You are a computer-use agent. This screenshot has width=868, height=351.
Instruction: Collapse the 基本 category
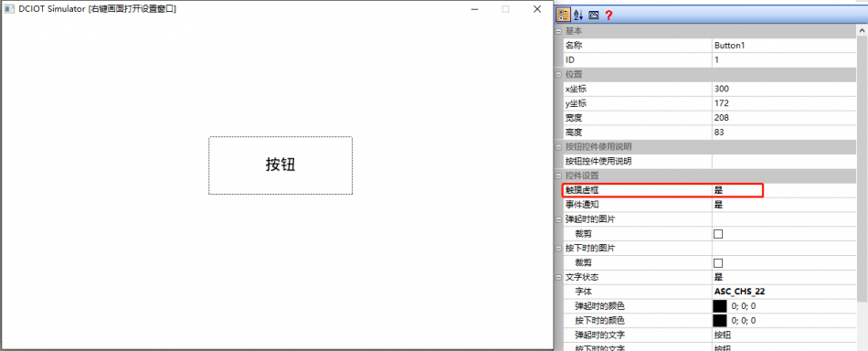[558, 31]
